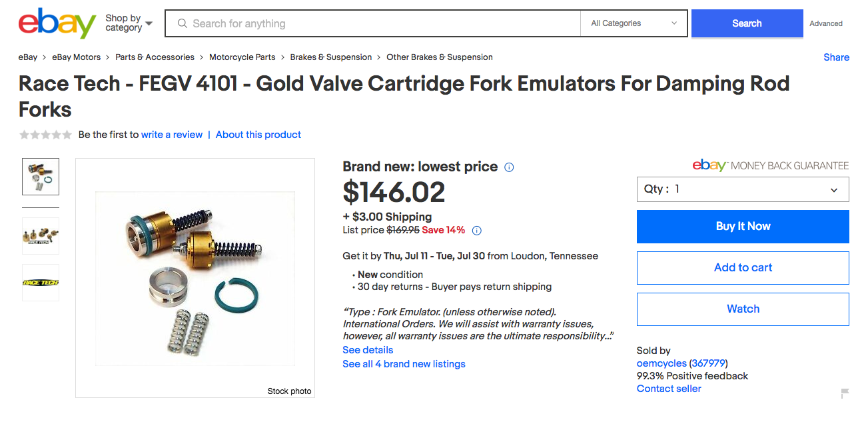This screenshot has width=868, height=430.
Task: Click the magnifier icon in search box
Action: pos(182,23)
